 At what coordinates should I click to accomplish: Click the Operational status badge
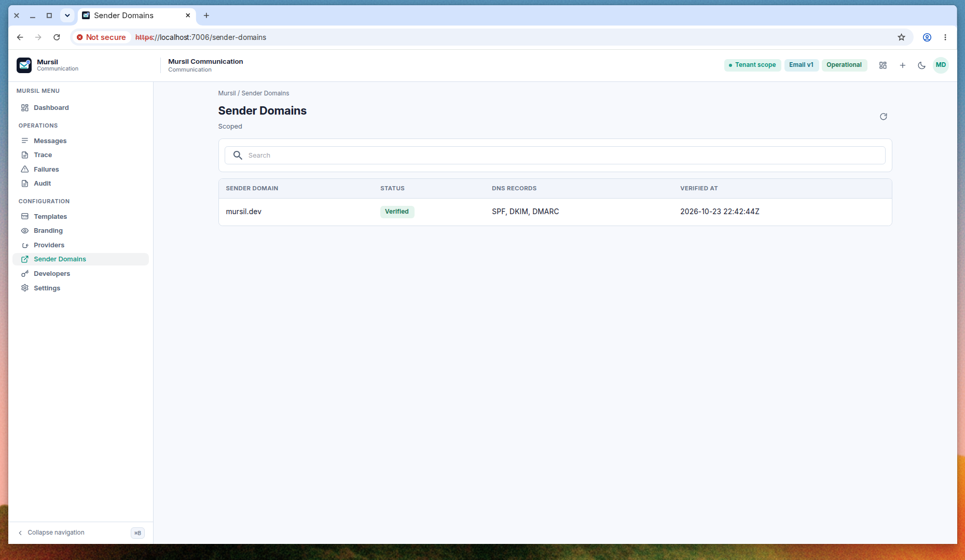844,65
